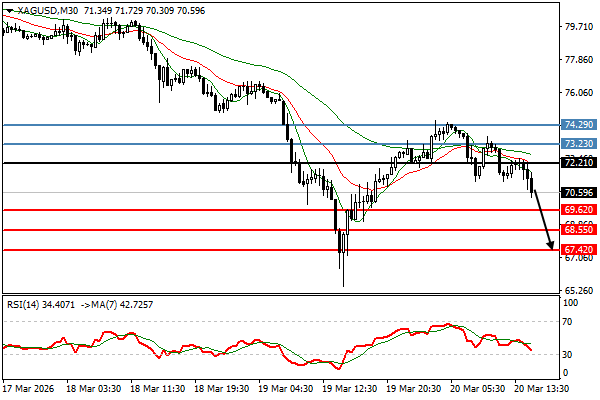Screen dimensions: 600x400
Task: Click the 18 Mar 19:30 time label
Action: 220,387
